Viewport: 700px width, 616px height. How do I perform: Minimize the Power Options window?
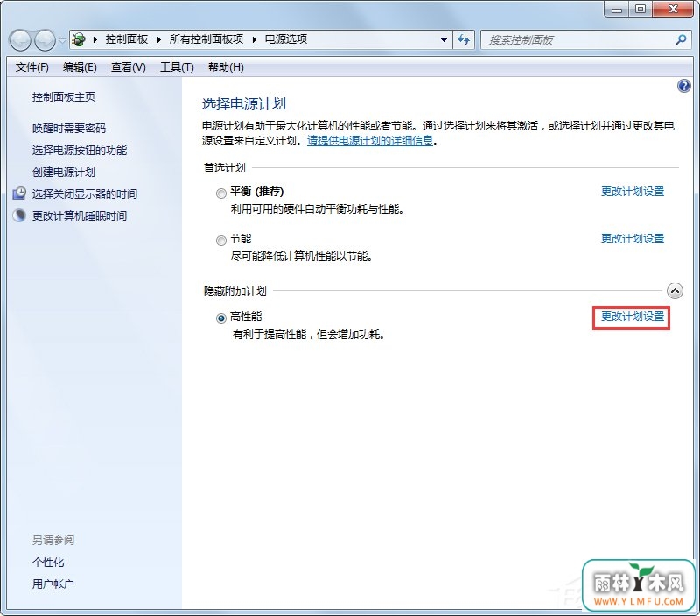point(617,9)
